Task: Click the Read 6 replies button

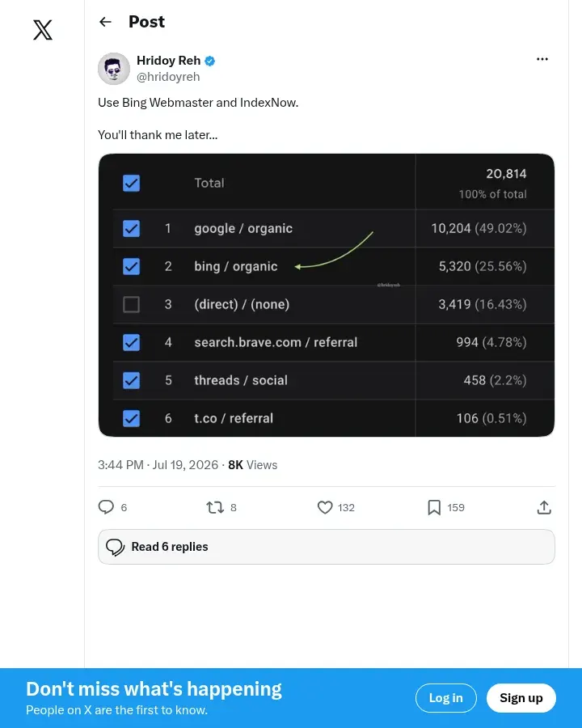Action: click(327, 547)
